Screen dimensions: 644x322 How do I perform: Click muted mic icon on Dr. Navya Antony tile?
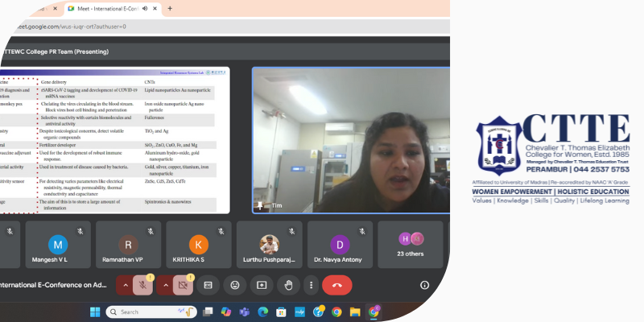pyautogui.click(x=362, y=232)
